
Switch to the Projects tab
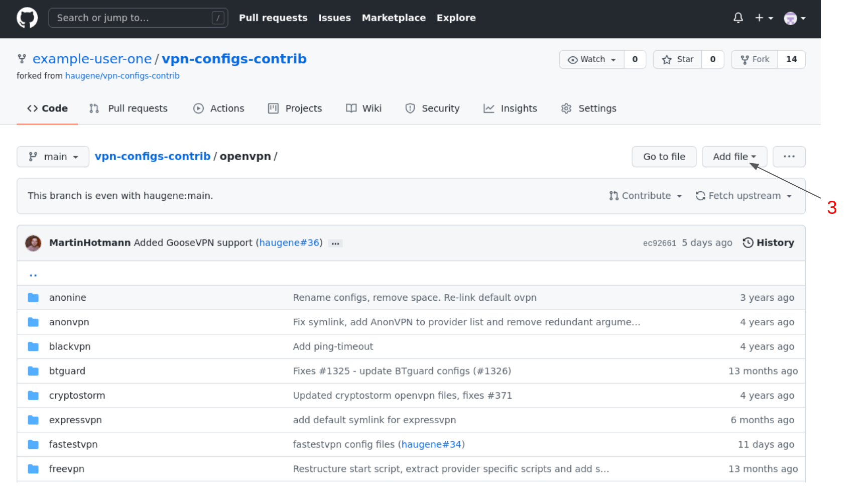coord(295,108)
